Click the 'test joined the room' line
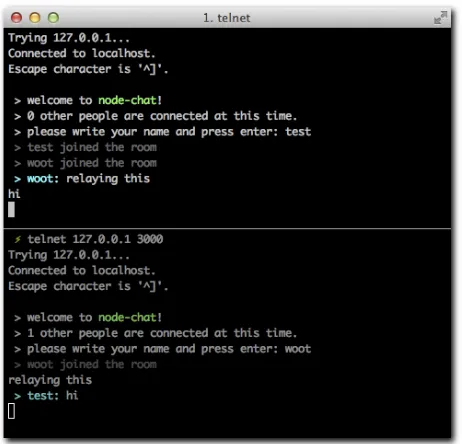This screenshot has height=444, width=462. point(85,147)
